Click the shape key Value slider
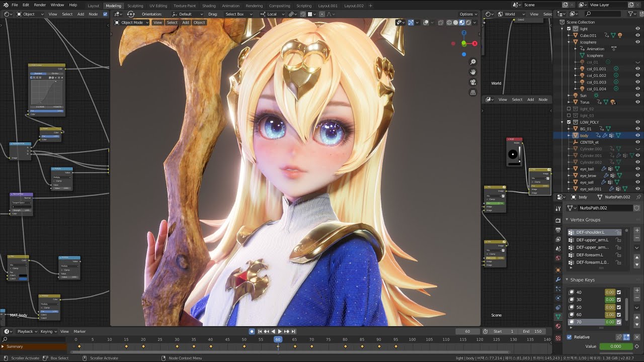The width and height of the screenshot is (644, 362). click(615, 346)
